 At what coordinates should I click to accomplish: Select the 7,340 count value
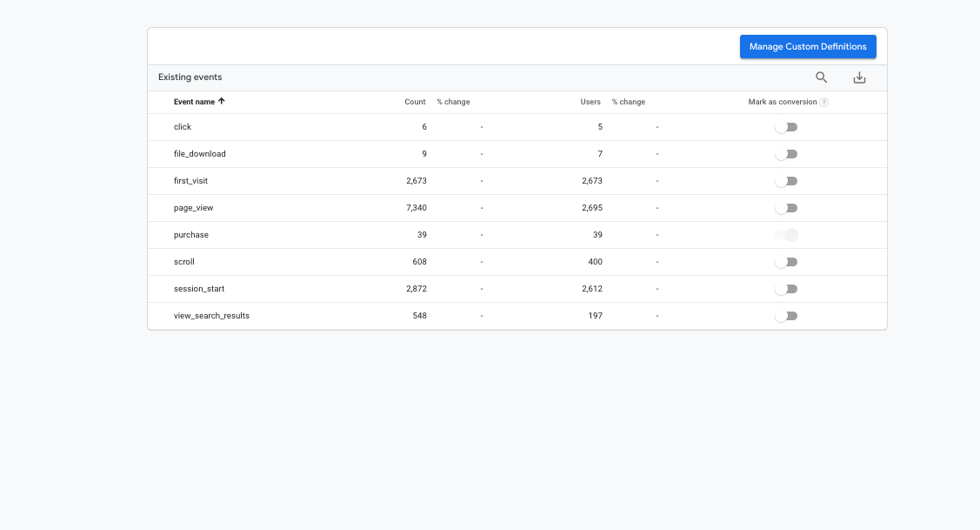pyautogui.click(x=417, y=208)
